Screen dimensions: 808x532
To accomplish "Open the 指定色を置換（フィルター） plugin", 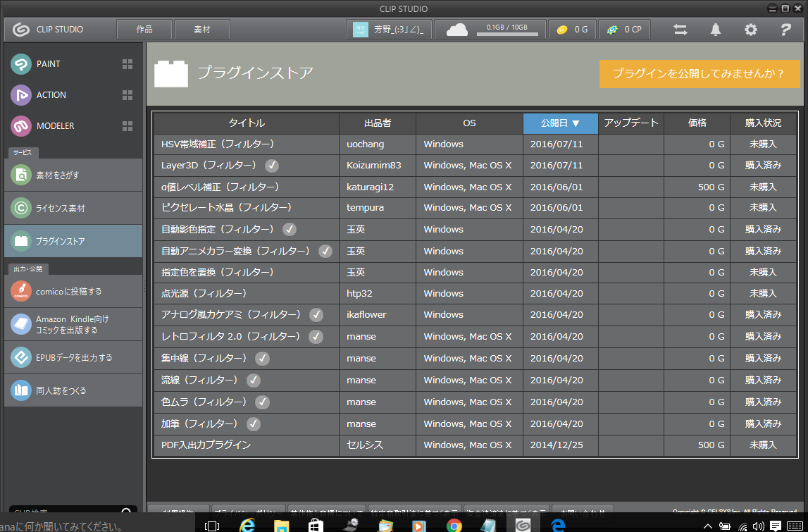I will [218, 272].
